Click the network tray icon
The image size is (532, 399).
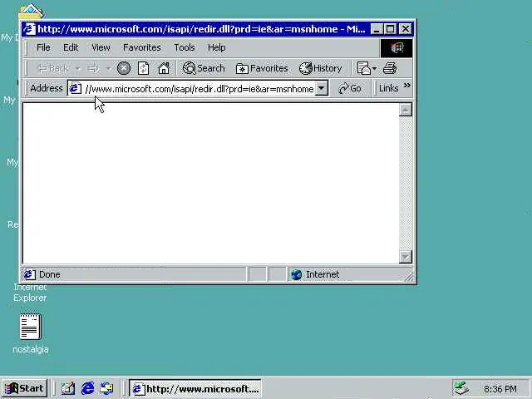[x=462, y=388]
